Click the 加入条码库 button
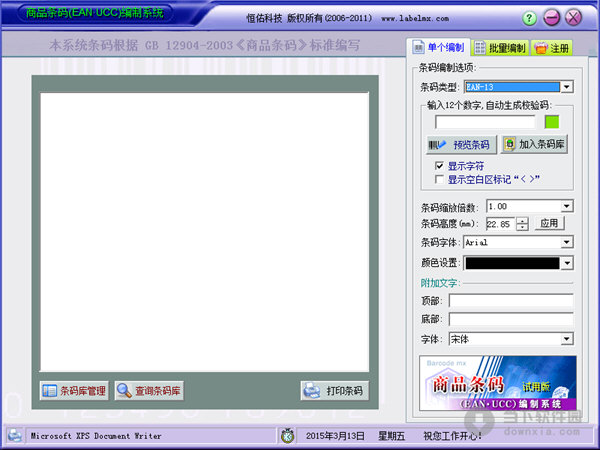The image size is (600, 450). 534,144
